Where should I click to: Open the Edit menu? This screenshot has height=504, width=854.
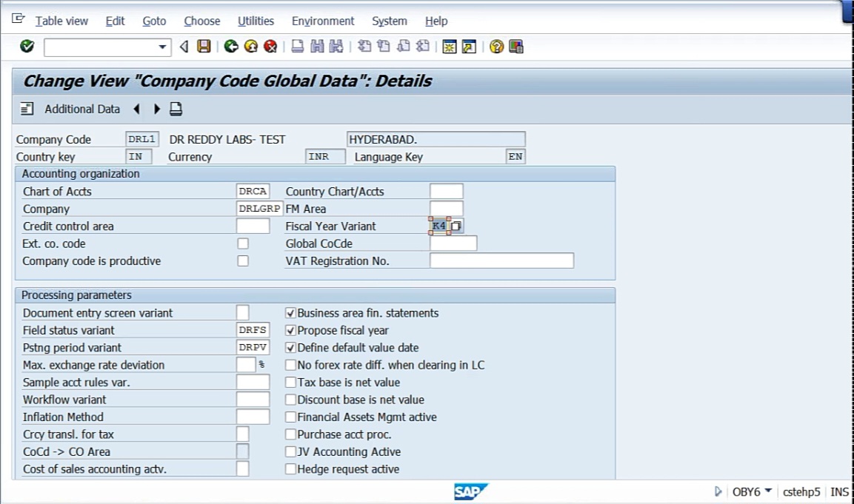115,21
